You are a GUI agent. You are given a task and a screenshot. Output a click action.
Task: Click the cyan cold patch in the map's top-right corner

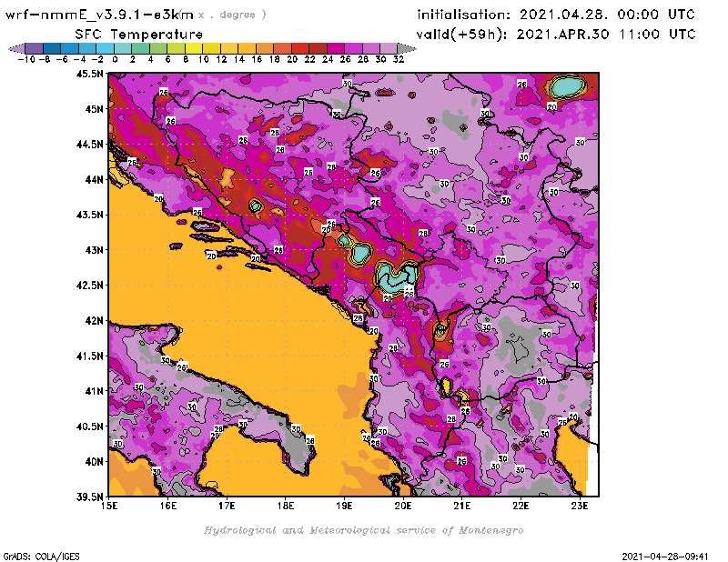click(x=566, y=86)
